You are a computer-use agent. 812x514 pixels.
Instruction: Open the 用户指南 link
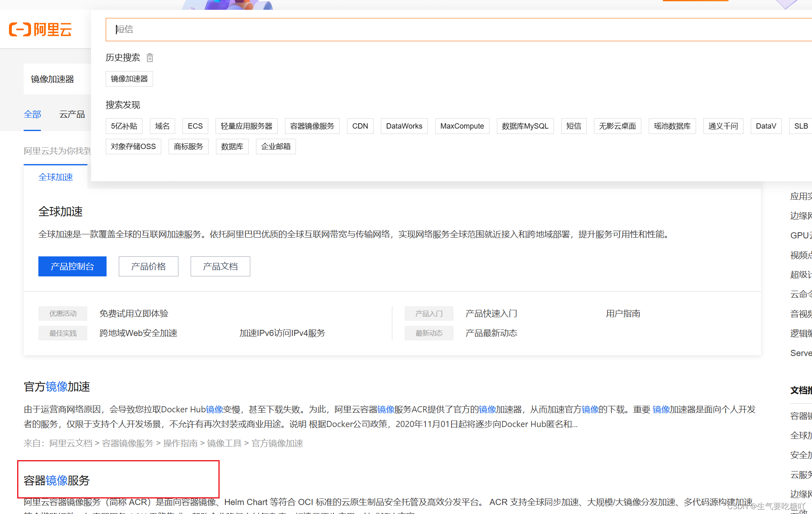click(x=623, y=314)
